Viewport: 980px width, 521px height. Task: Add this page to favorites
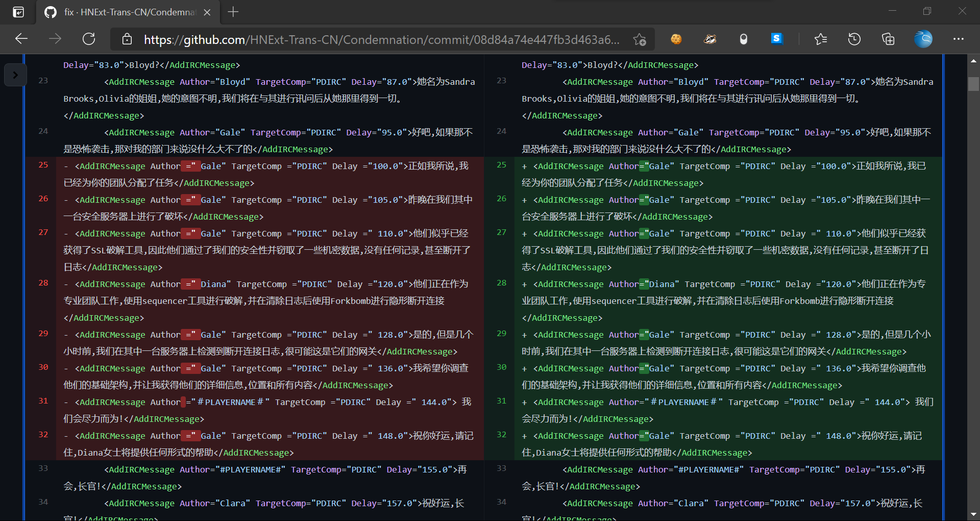click(639, 39)
